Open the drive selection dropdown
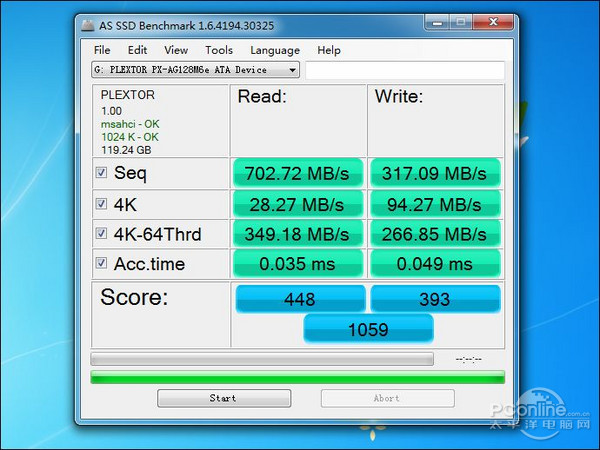The image size is (600, 450). pyautogui.click(x=195, y=70)
